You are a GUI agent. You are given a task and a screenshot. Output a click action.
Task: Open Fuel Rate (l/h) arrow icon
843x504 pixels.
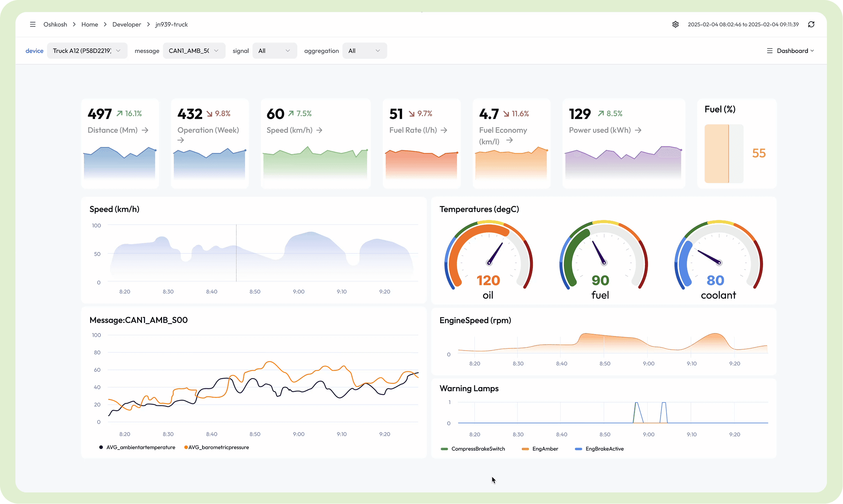click(x=444, y=130)
